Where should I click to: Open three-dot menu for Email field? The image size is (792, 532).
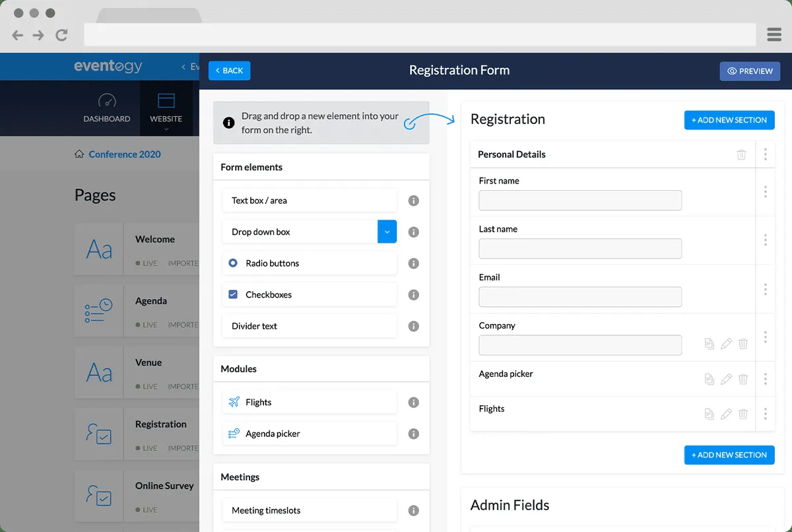pyautogui.click(x=765, y=289)
